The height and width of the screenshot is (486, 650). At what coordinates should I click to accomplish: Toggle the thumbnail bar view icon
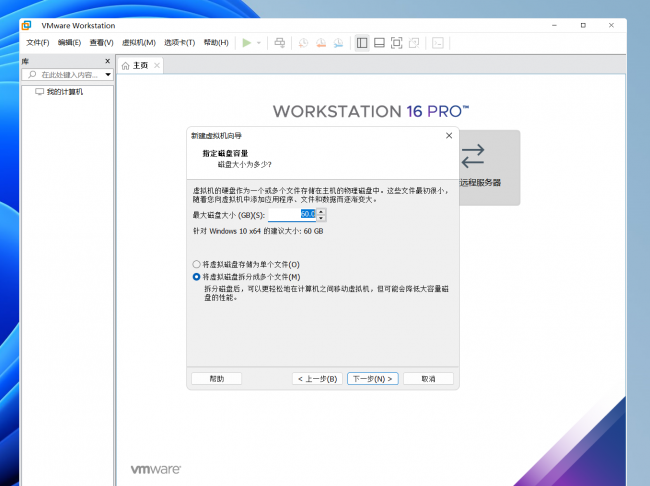click(x=379, y=43)
